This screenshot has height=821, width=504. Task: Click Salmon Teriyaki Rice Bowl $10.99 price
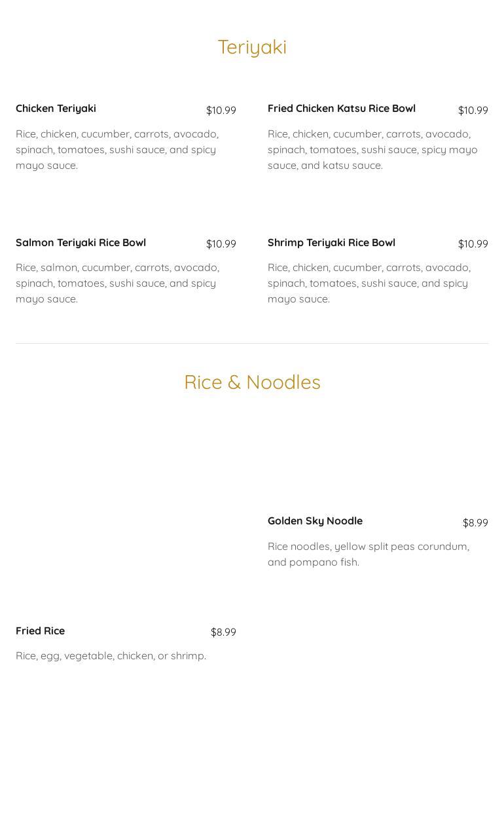[x=221, y=244]
